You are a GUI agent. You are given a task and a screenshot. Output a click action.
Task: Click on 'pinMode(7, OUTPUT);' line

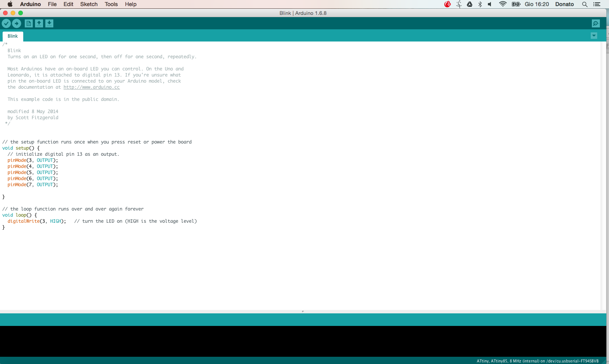click(x=33, y=185)
